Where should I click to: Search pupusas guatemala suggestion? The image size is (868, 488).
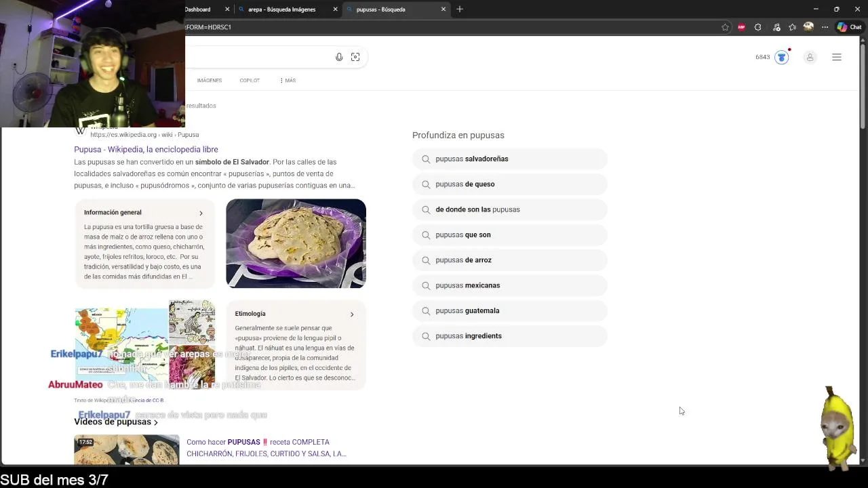click(x=509, y=310)
